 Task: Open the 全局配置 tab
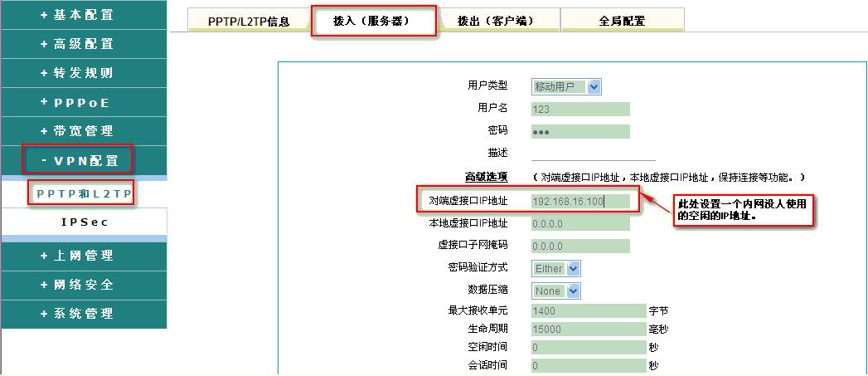[622, 21]
